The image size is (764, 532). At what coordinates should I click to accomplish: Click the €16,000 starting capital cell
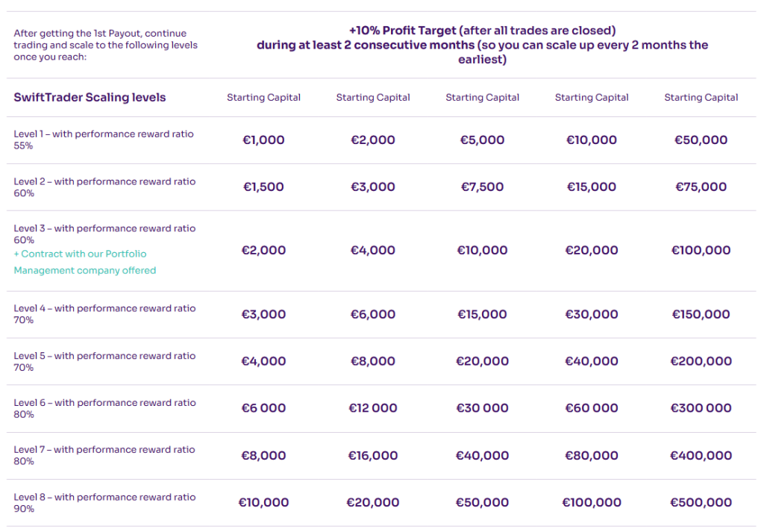point(373,456)
